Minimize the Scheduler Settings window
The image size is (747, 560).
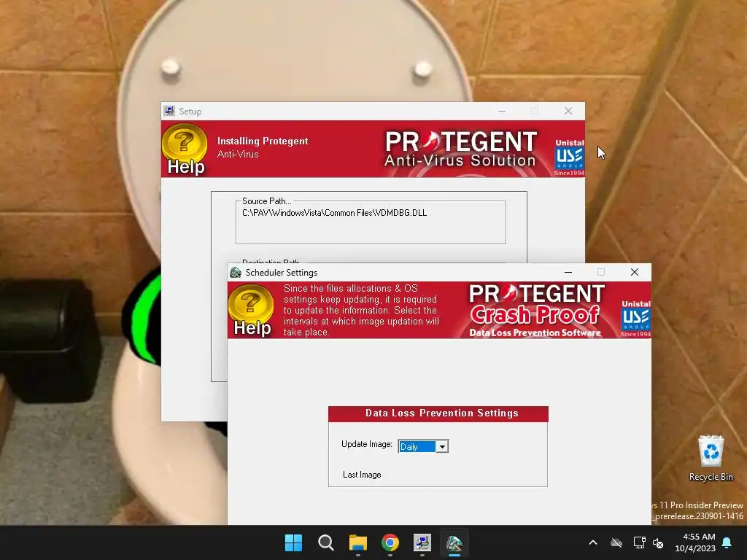568,272
